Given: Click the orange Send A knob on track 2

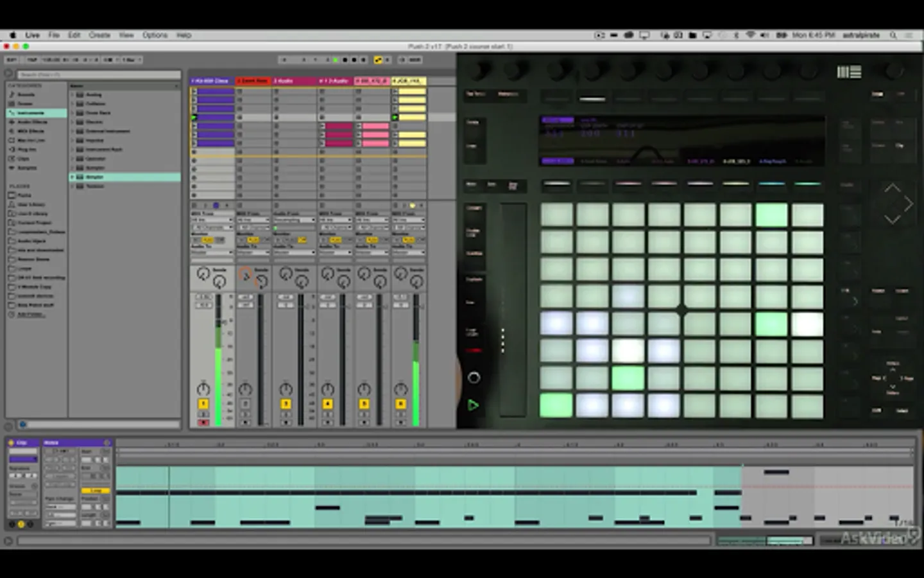Looking at the screenshot, I should pyautogui.click(x=245, y=274).
